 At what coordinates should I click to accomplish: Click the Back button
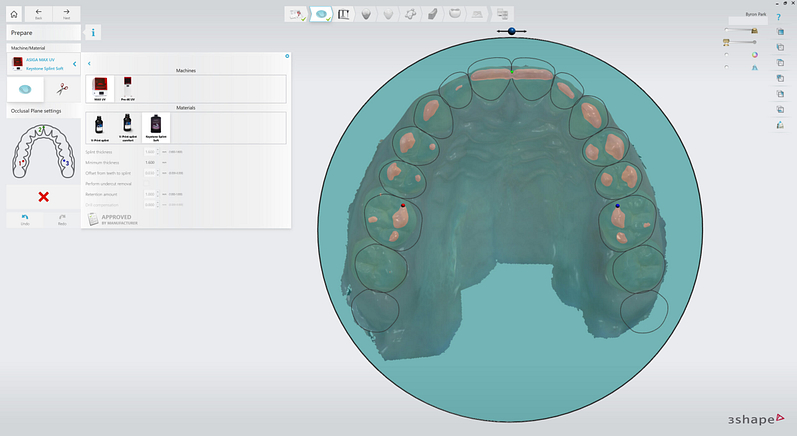click(x=39, y=13)
